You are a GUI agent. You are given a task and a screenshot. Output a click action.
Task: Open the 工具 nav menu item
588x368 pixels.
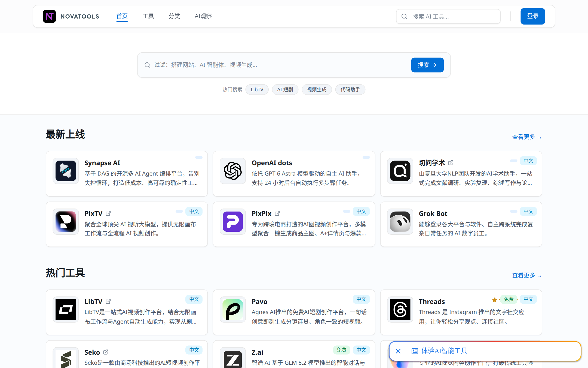pos(148,16)
